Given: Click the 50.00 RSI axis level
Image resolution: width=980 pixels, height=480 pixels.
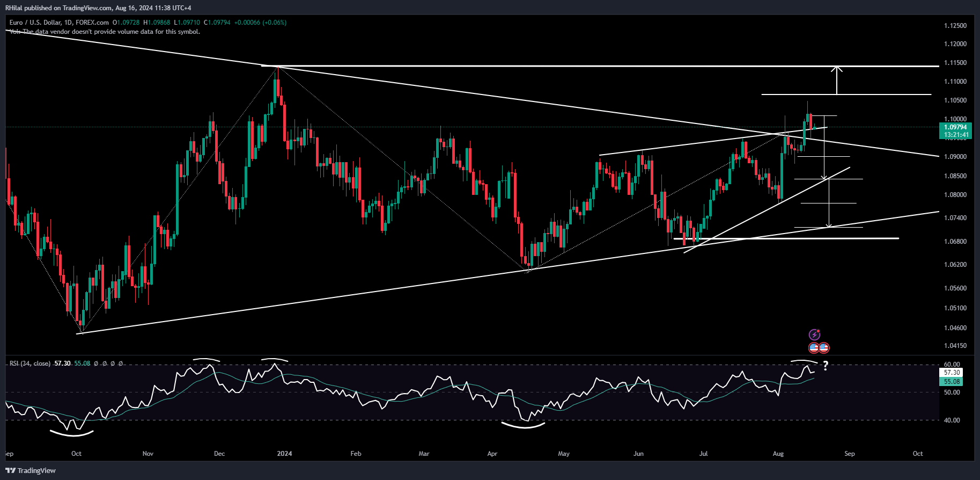Looking at the screenshot, I should click(952, 392).
